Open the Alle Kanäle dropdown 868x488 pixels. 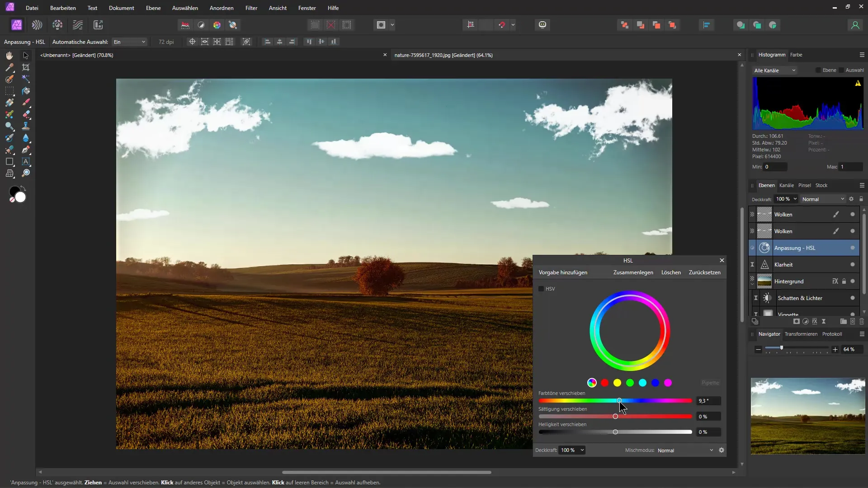[x=774, y=70]
